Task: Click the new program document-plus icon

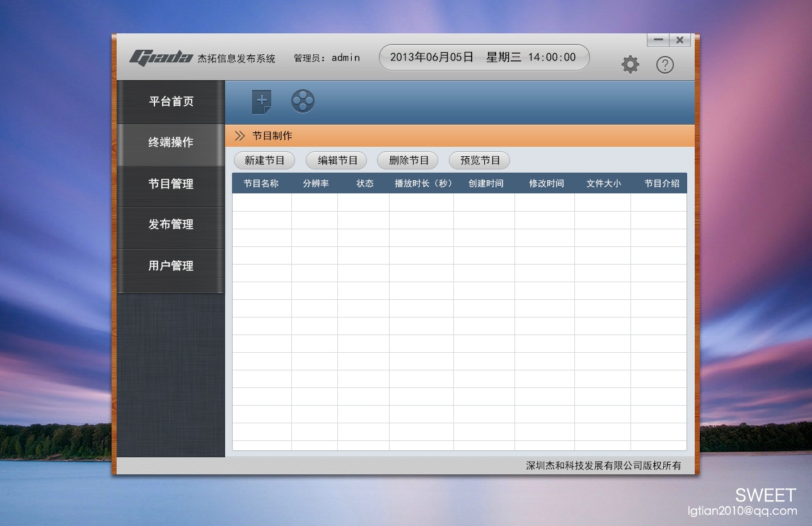Action: point(262,101)
